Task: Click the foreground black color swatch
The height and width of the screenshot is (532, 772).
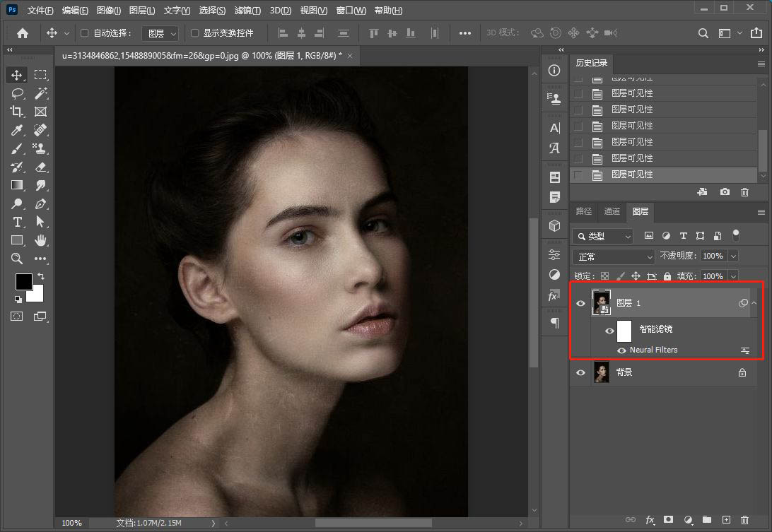Action: pos(23,281)
